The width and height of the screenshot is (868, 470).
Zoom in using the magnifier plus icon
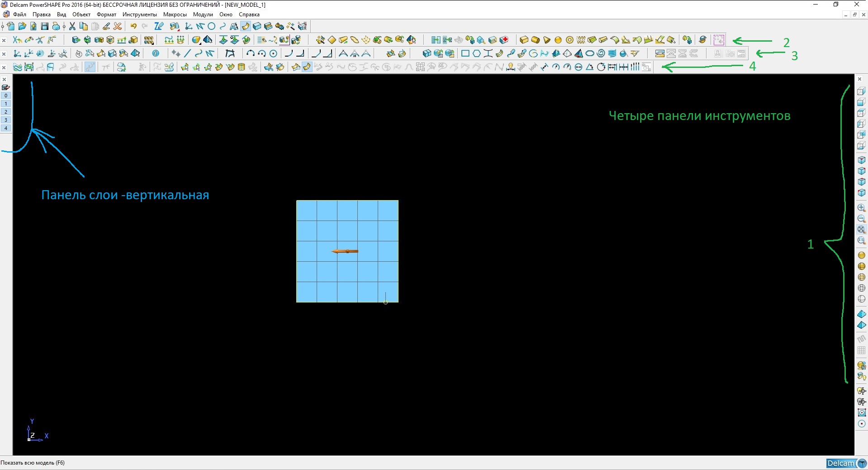861,208
